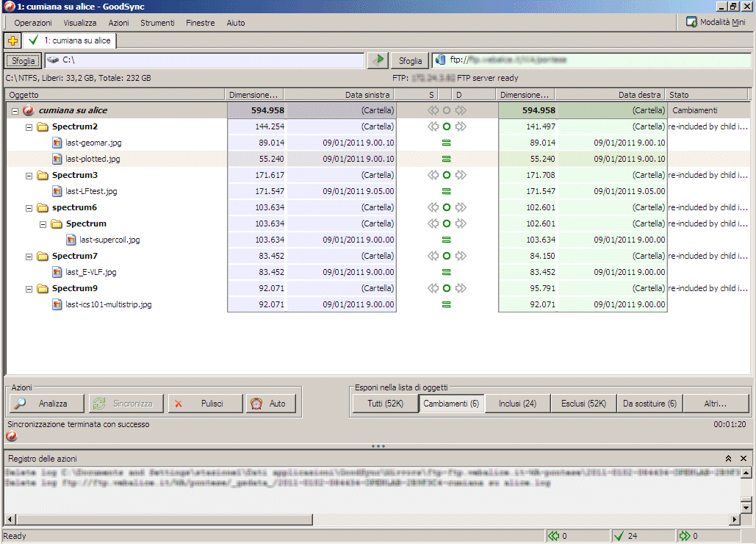The height and width of the screenshot is (544, 756).
Task: Click the equal sign icon for last-LFtest.jpg
Action: [x=447, y=191]
